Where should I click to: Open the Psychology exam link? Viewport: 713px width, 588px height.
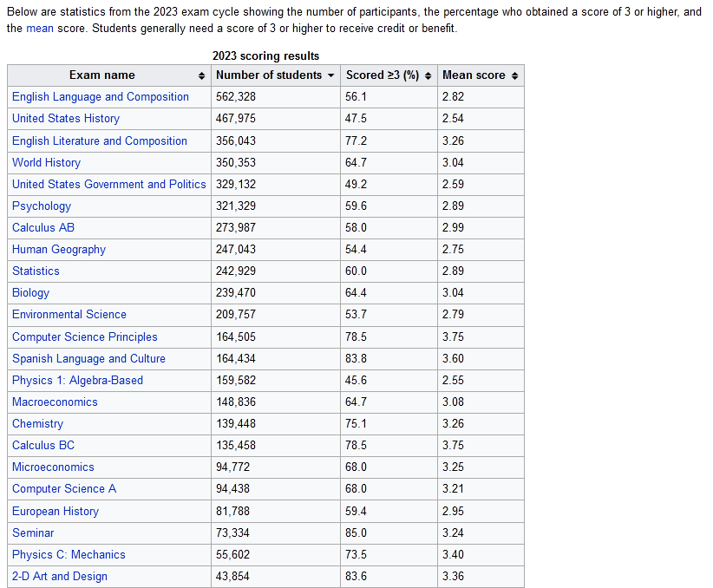tap(42, 206)
